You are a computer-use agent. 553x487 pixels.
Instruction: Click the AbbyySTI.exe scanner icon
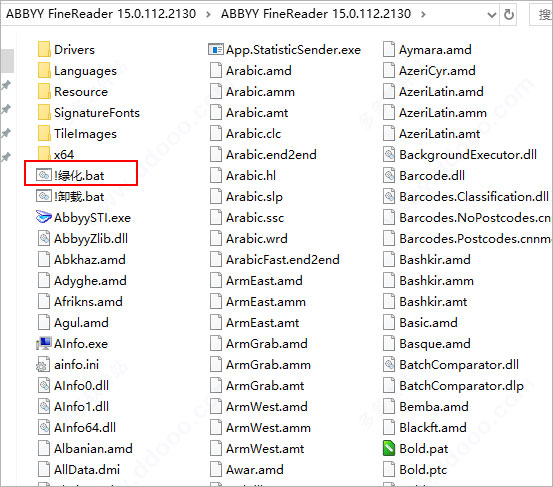click(x=44, y=217)
